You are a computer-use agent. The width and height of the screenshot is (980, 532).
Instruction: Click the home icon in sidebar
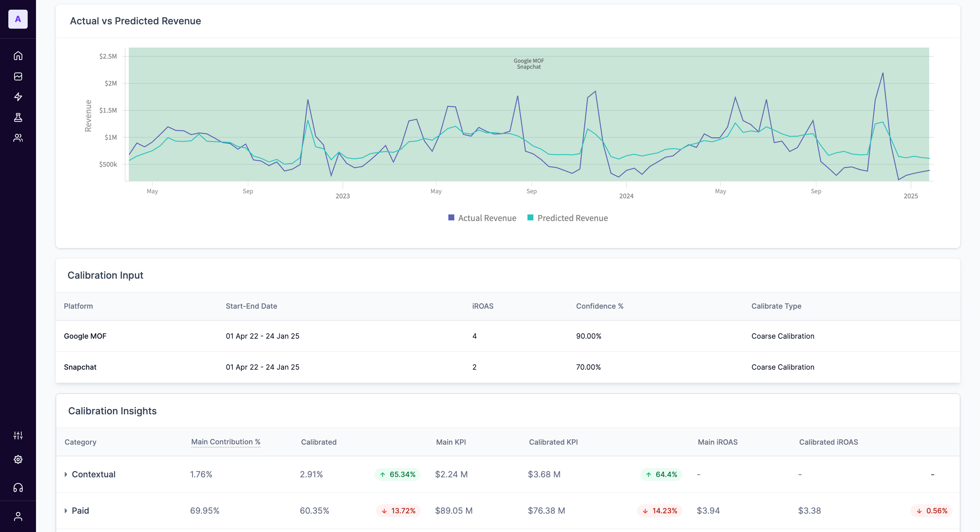[x=18, y=56]
